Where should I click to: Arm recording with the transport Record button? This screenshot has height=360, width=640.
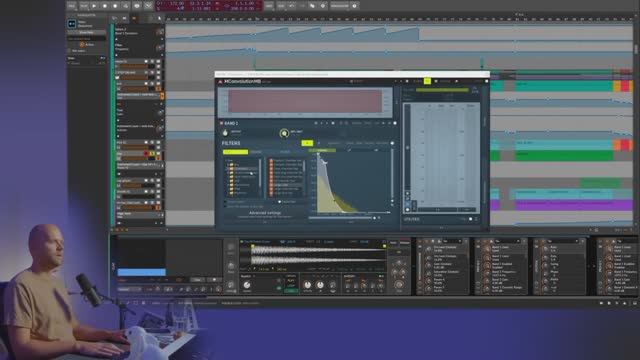(x=115, y=6)
